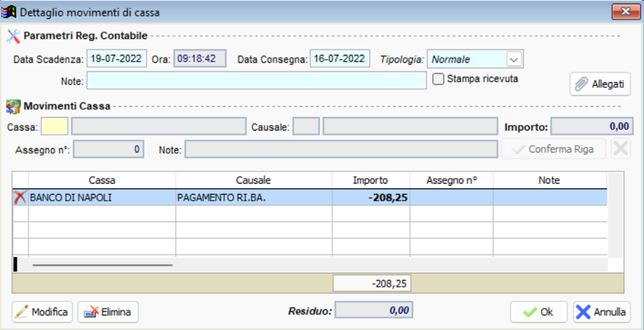Select the PAGAMENTO RI.BA. cell
Viewport: 644px width, 330px height.
point(253,198)
